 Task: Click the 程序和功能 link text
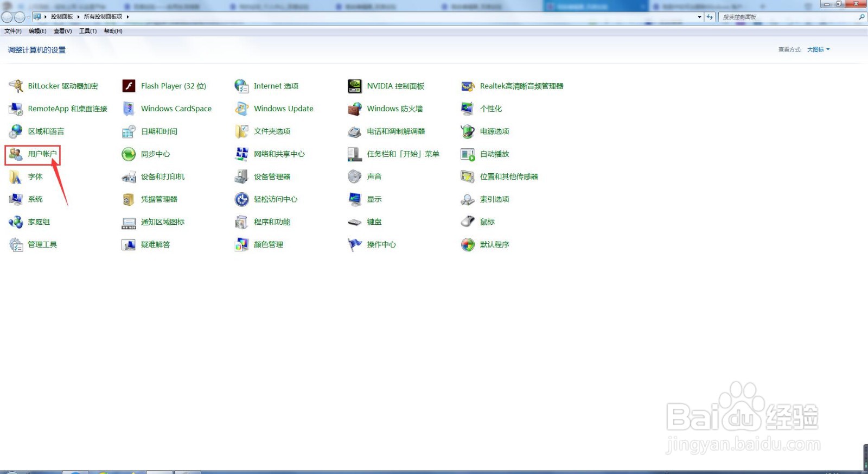pos(272,222)
